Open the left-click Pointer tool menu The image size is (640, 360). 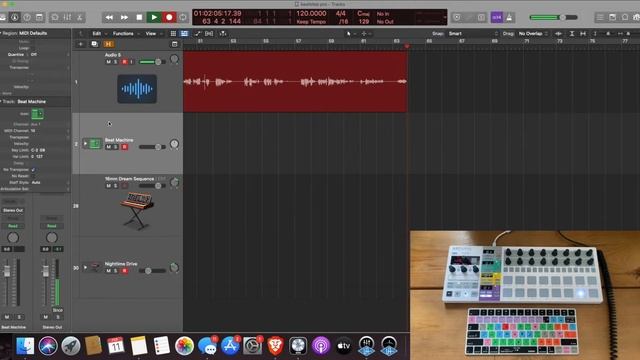coord(350,33)
